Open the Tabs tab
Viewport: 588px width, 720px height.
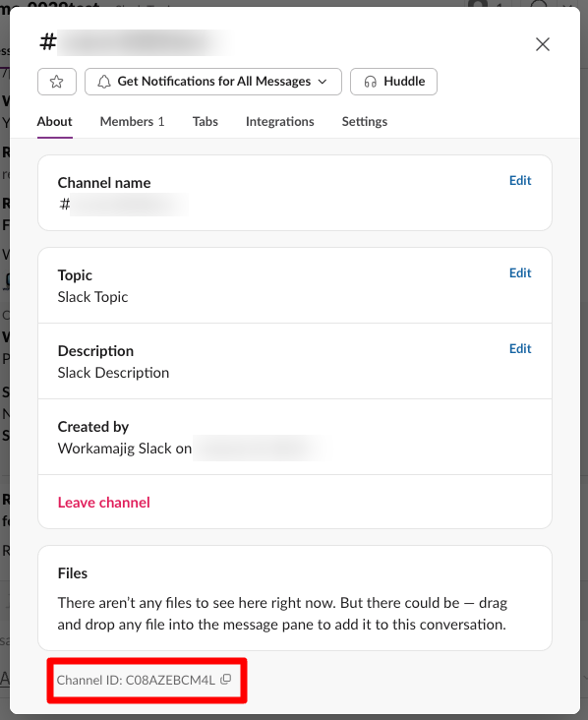[206, 122]
